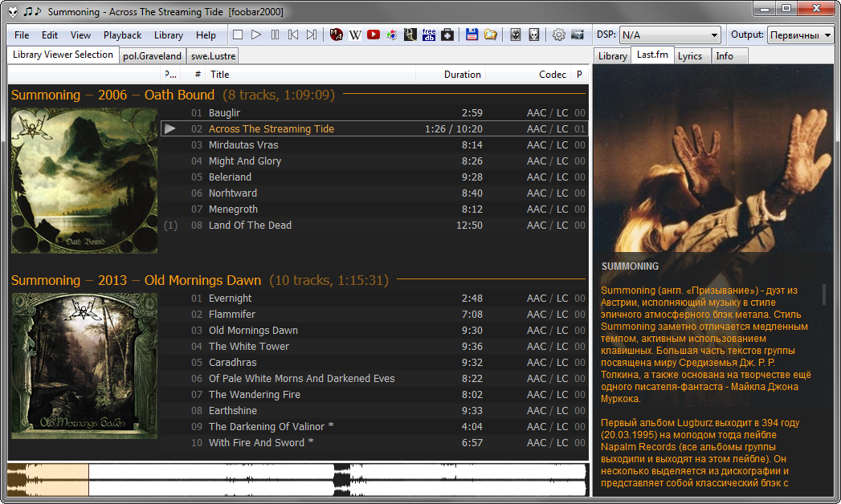Select track The White Tower
This screenshot has width=841, height=504.
click(x=374, y=347)
